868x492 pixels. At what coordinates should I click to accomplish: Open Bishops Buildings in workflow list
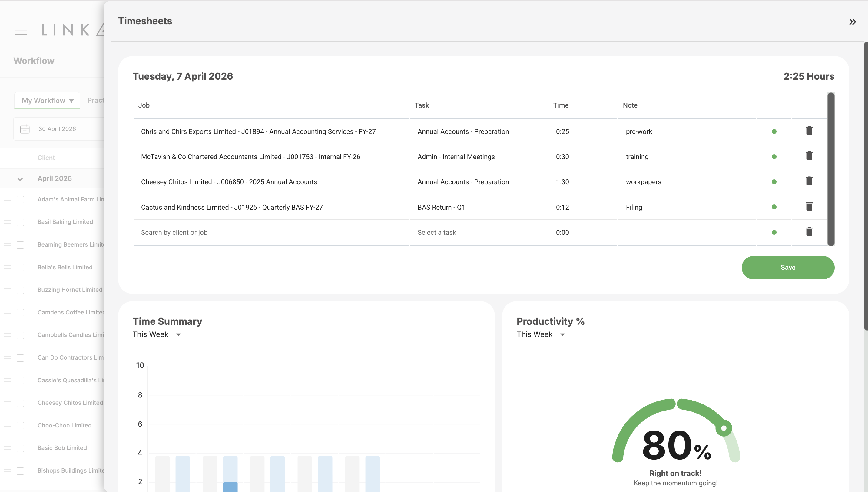(x=70, y=471)
